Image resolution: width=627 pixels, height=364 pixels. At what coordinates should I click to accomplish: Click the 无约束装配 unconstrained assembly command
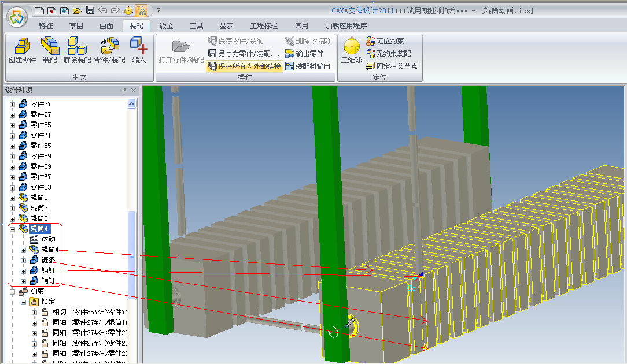[x=388, y=53]
